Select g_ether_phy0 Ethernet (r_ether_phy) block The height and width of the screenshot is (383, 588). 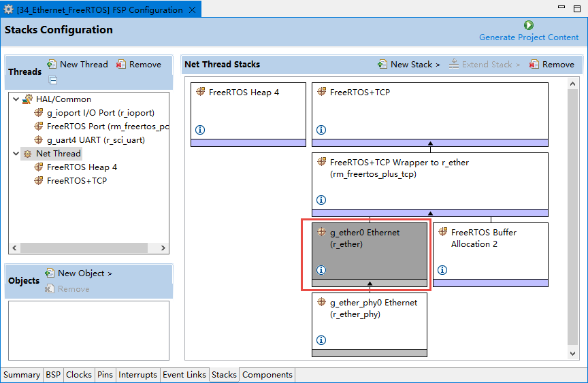click(370, 324)
